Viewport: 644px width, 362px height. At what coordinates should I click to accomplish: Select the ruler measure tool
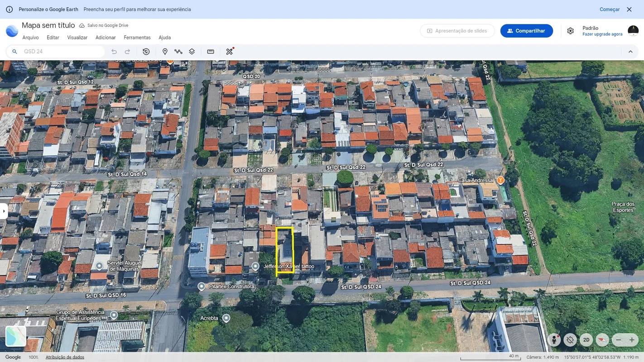(x=211, y=52)
